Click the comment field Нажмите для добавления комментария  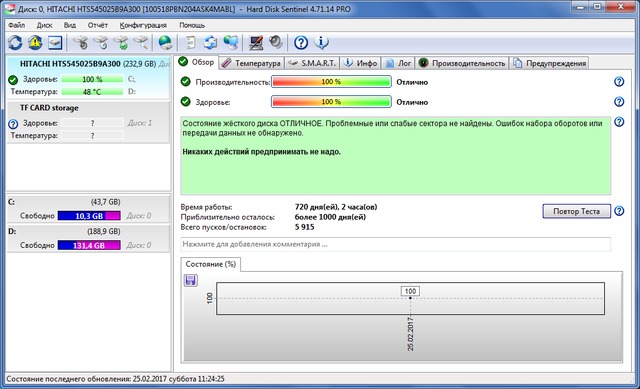coord(396,244)
